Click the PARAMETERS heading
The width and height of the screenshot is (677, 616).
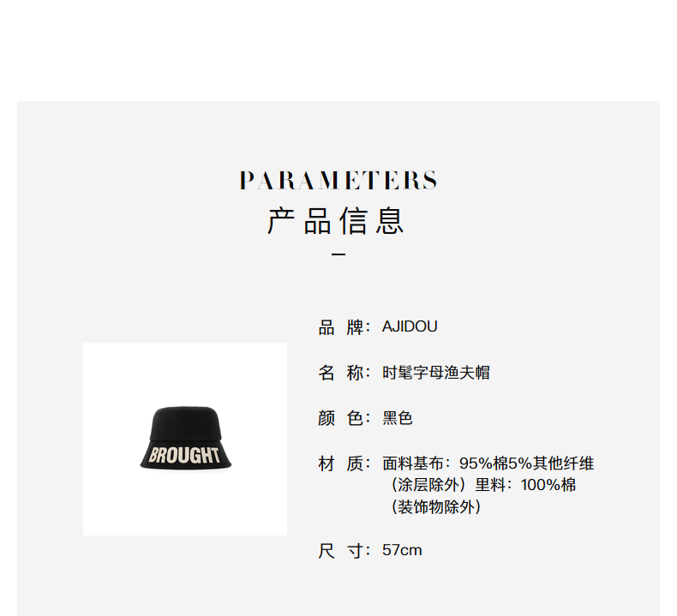click(338, 181)
